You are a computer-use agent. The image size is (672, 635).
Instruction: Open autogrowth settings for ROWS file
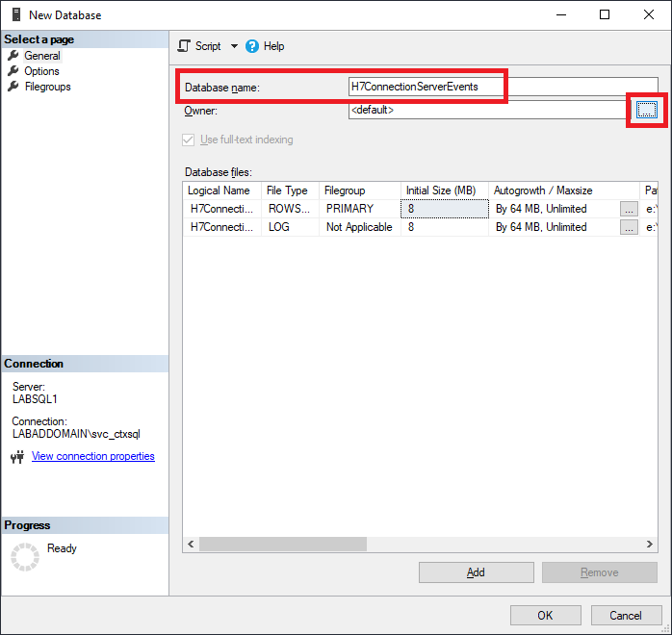coord(629,209)
